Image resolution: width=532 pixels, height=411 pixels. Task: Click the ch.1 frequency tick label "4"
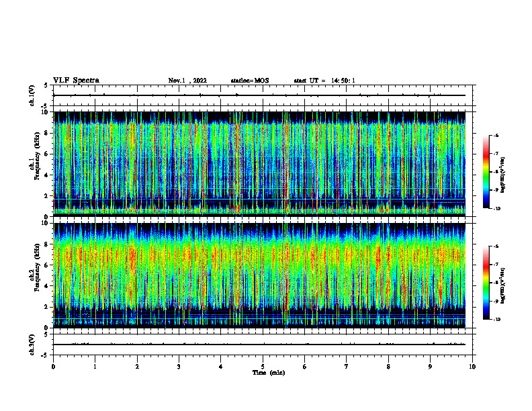click(x=47, y=175)
